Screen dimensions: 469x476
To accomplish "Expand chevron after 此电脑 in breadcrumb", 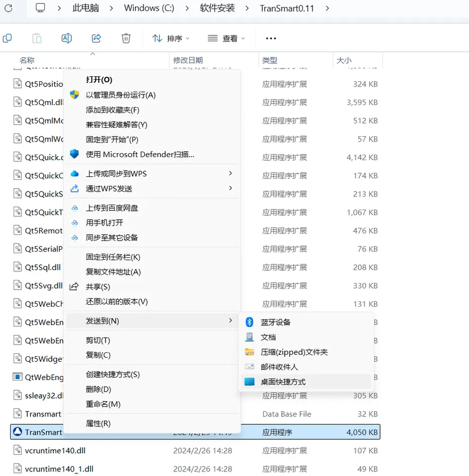I will 111,8.
